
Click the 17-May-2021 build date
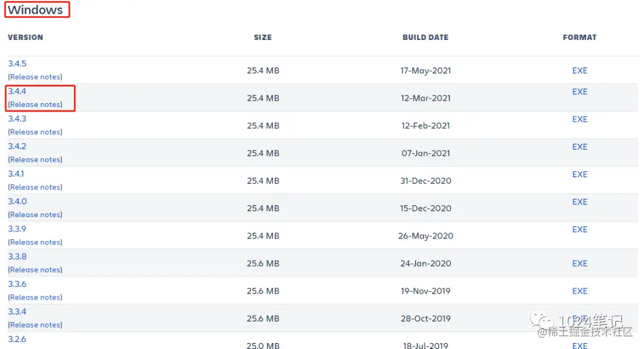[x=426, y=71]
